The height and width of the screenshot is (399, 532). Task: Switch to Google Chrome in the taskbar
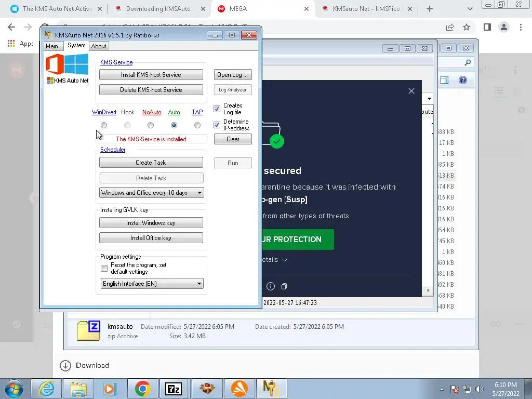click(x=142, y=389)
